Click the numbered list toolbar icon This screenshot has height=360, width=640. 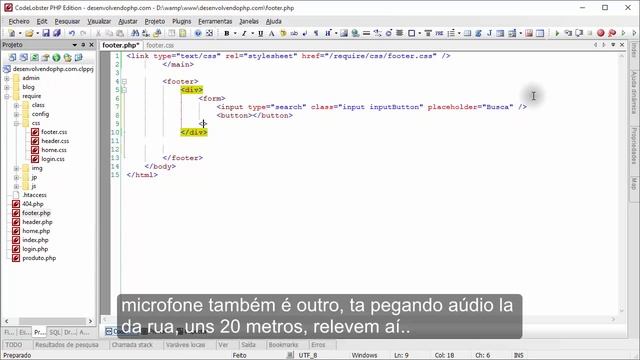pyautogui.click(x=451, y=33)
